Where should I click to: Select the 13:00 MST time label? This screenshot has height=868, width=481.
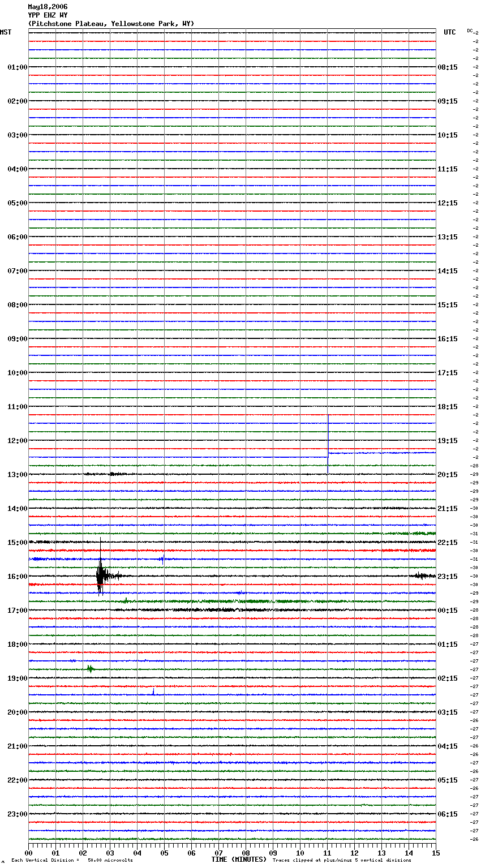pos(18,475)
